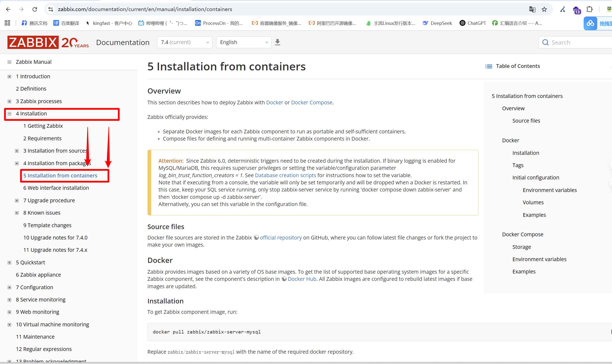This screenshot has height=364, width=612.
Task: Click the browser back arrow
Action: tap(8, 9)
